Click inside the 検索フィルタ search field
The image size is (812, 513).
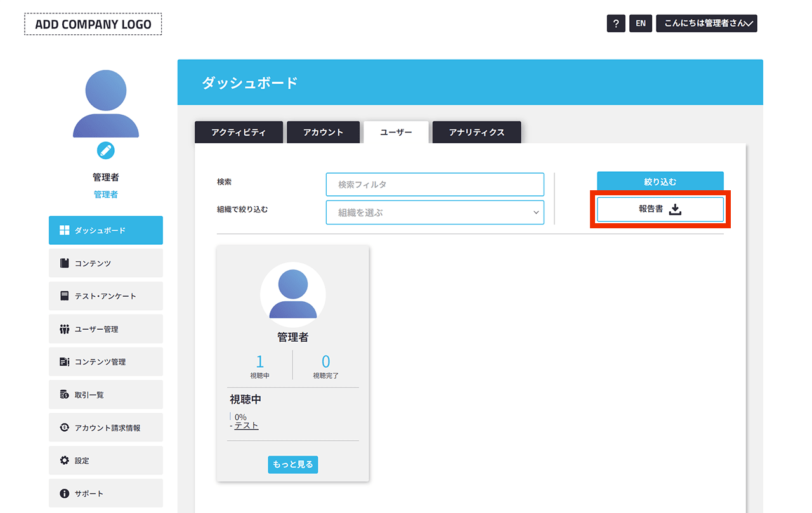coord(435,185)
